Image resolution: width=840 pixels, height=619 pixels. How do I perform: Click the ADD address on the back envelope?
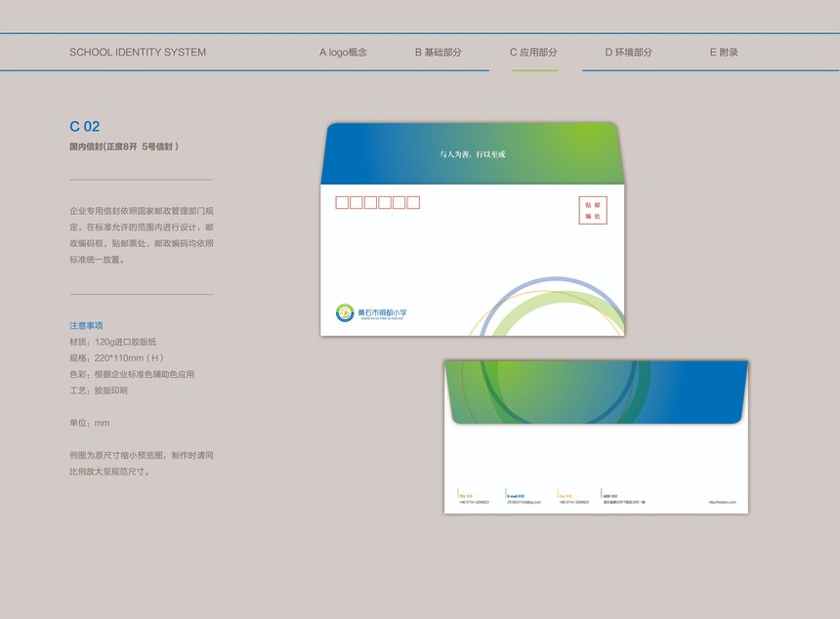pyautogui.click(x=623, y=499)
